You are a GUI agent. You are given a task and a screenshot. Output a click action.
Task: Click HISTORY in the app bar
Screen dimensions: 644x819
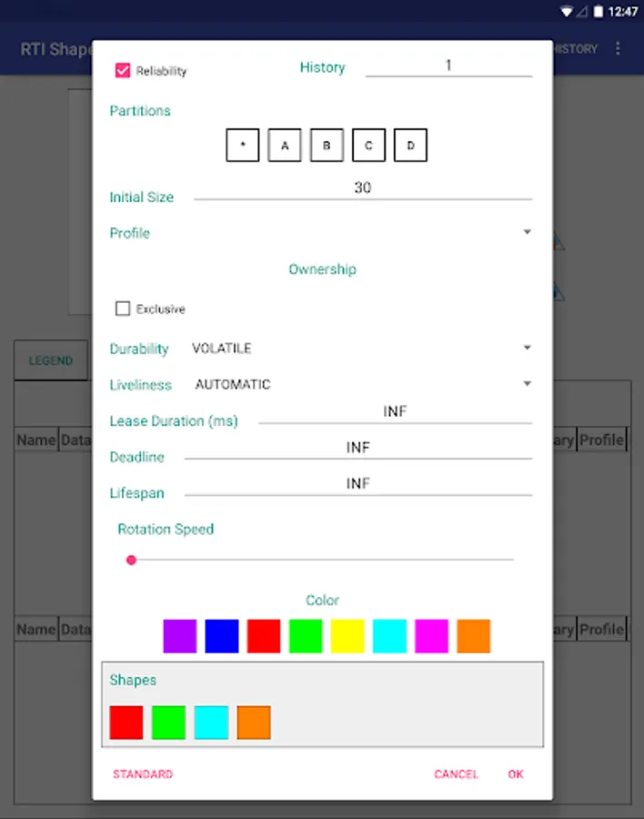[575, 48]
